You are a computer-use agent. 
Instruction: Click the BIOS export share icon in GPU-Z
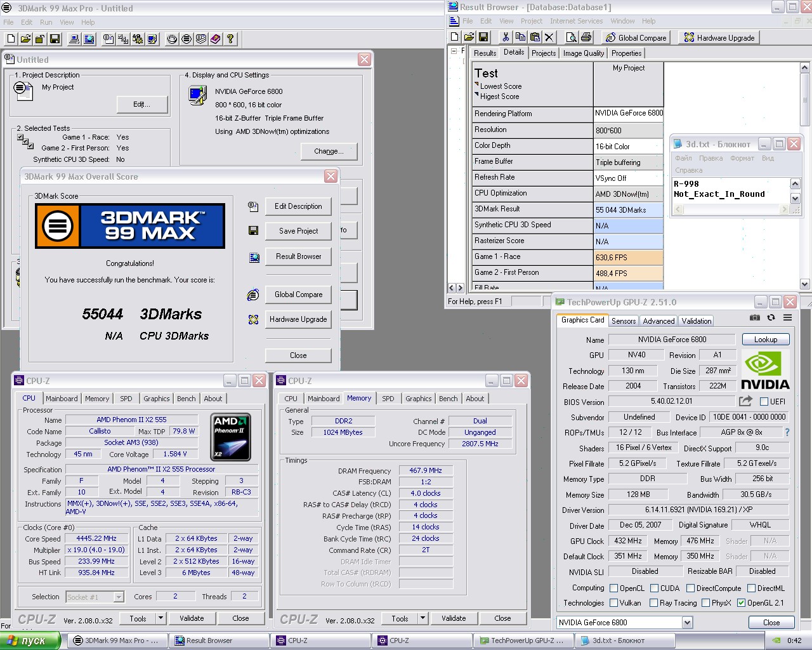745,401
